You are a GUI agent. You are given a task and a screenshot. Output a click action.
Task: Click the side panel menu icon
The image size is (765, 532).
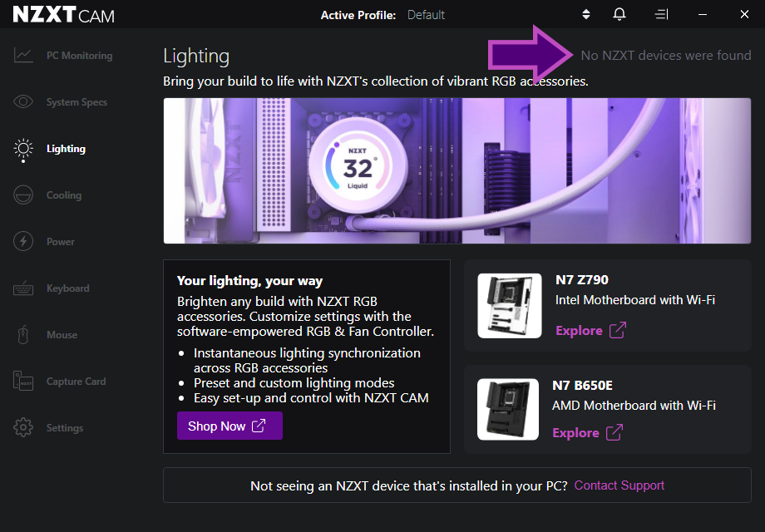click(661, 14)
